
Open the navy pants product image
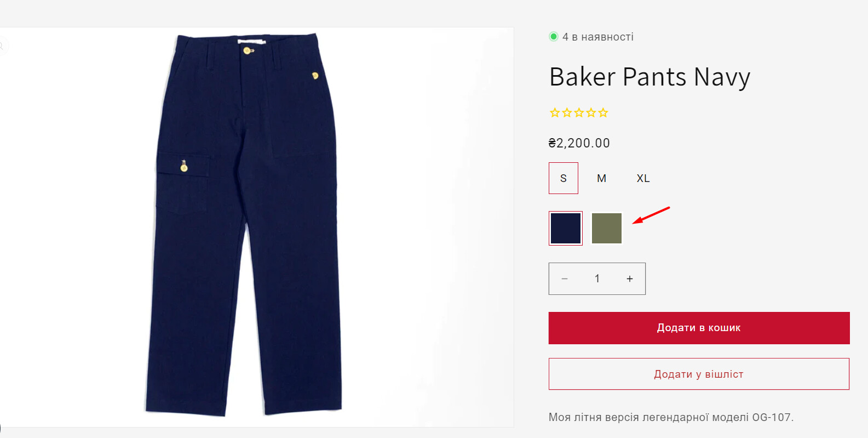coord(244,225)
